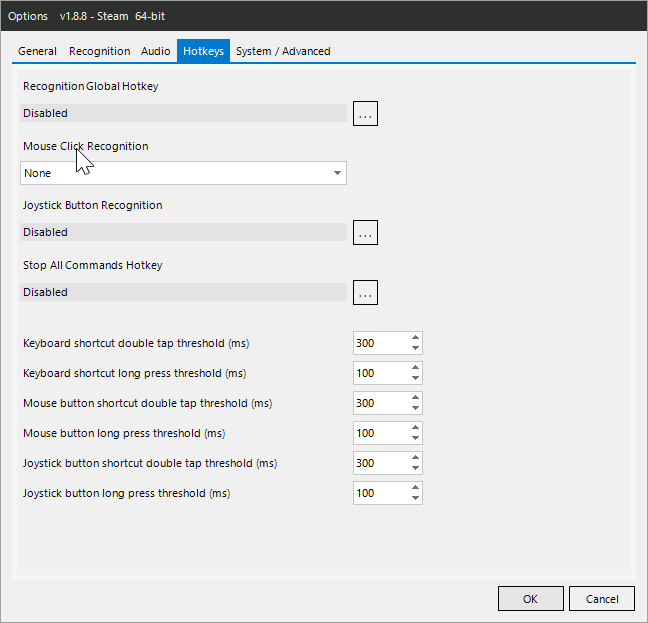Increase mouse button double tap threshold
This screenshot has height=623, width=648.
point(415,398)
